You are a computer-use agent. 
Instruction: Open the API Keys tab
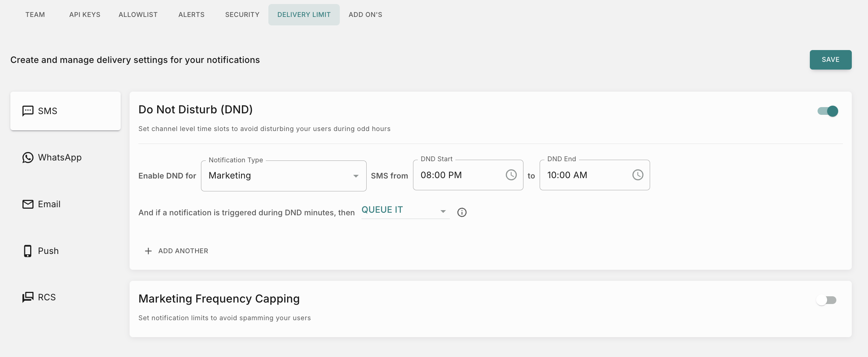tap(85, 15)
